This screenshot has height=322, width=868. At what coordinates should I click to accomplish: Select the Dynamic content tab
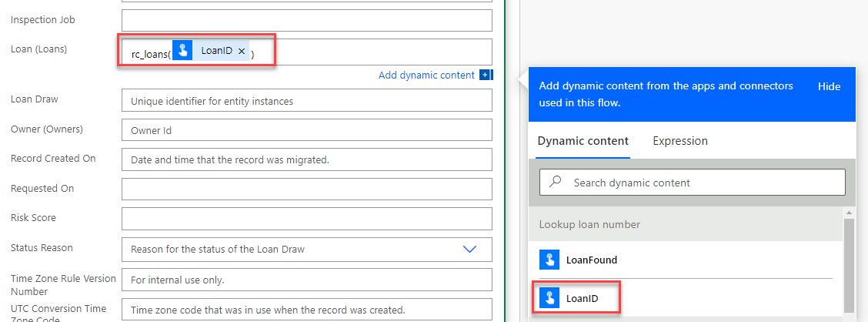[583, 141]
